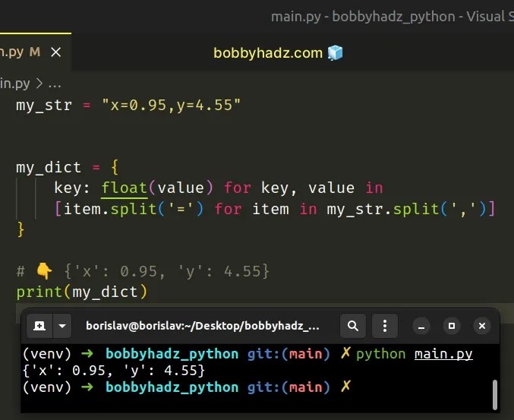Viewport: 514px width, 420px height.
Task: Click the closing brace of my_dict
Action: click(x=20, y=229)
